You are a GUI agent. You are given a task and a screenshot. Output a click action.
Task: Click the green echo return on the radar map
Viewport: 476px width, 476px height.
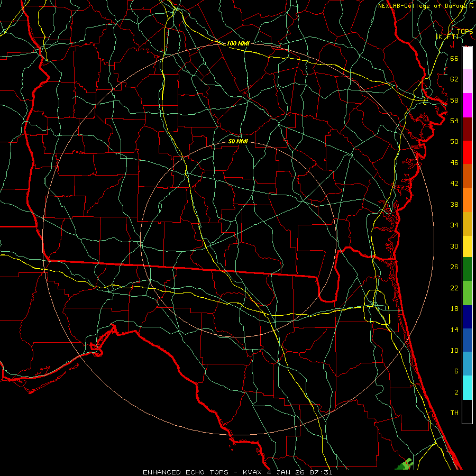click(404, 464)
